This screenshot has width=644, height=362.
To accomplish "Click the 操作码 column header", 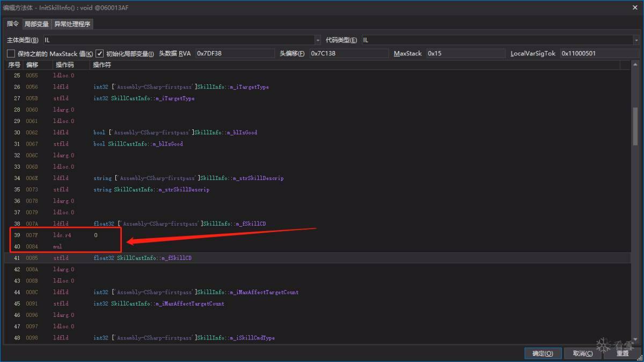I will click(x=64, y=65).
